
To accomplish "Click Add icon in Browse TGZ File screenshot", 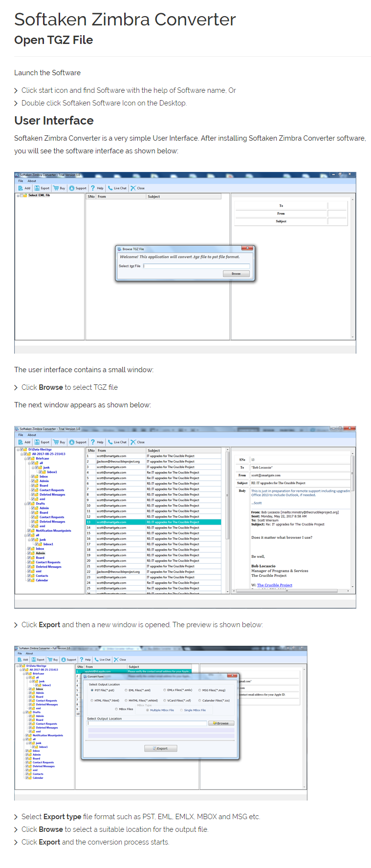I will 21,188.
